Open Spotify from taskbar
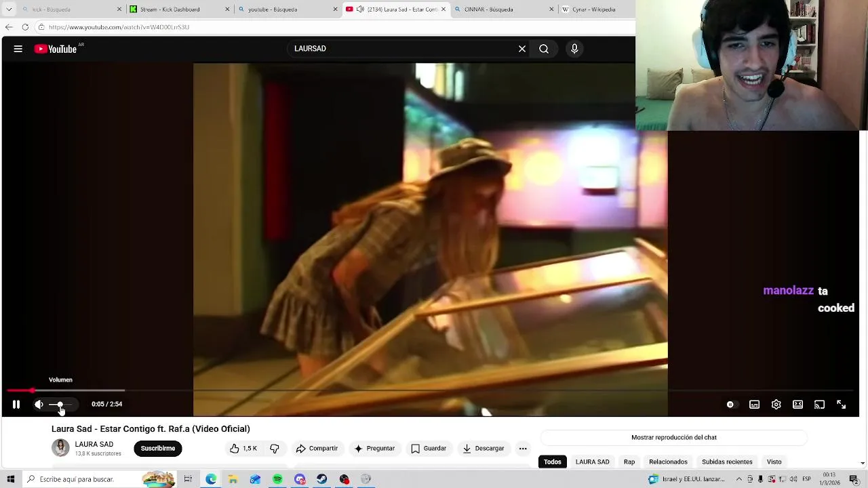The width and height of the screenshot is (868, 488). (x=277, y=479)
